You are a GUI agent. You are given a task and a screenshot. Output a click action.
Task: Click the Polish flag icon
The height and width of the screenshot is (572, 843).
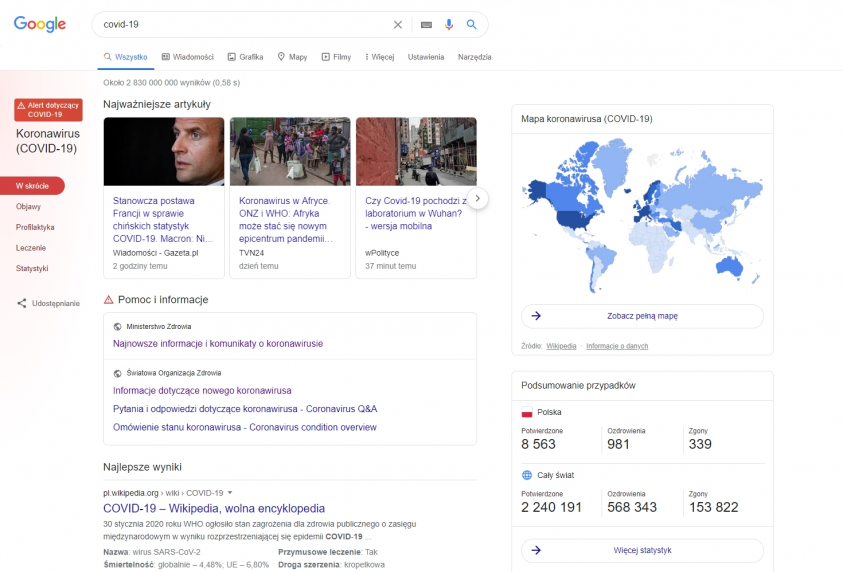click(527, 412)
